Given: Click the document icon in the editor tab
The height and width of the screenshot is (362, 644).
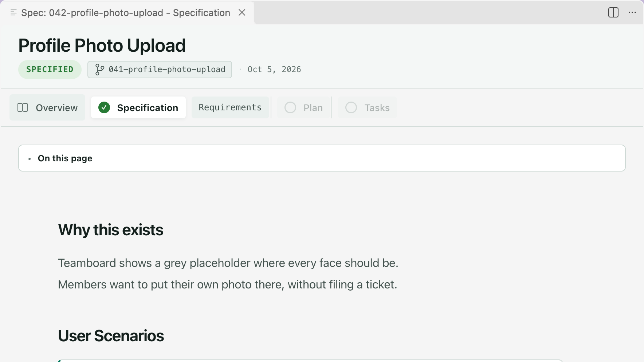Looking at the screenshot, I should pos(13,12).
